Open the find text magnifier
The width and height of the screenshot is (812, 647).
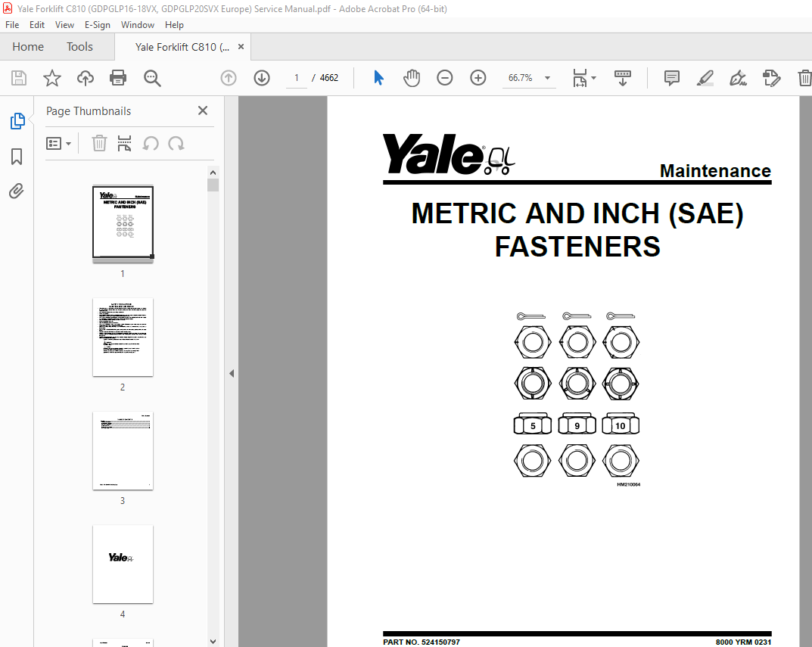pos(152,78)
